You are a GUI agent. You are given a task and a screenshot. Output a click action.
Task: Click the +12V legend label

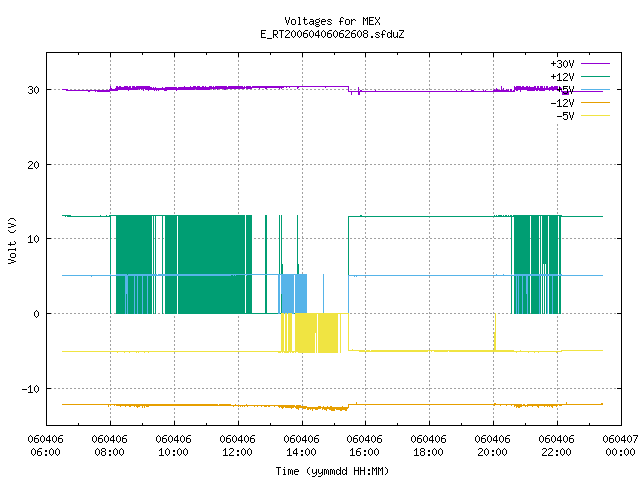562,77
